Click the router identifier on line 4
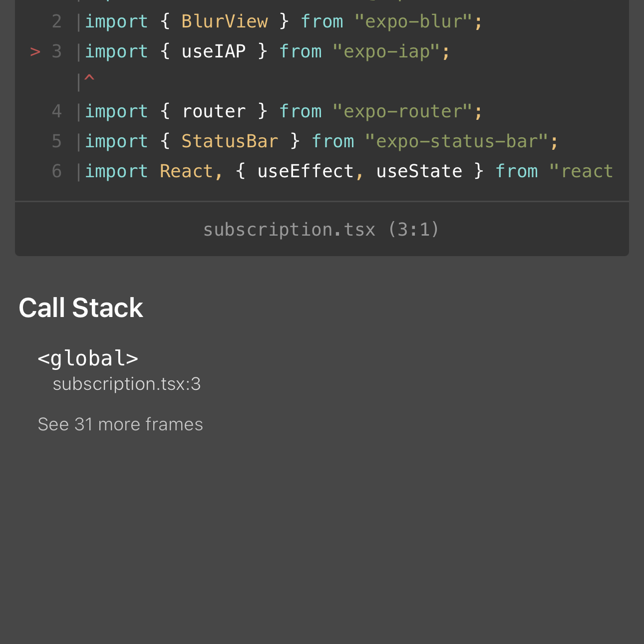This screenshot has height=644, width=644. click(x=214, y=111)
